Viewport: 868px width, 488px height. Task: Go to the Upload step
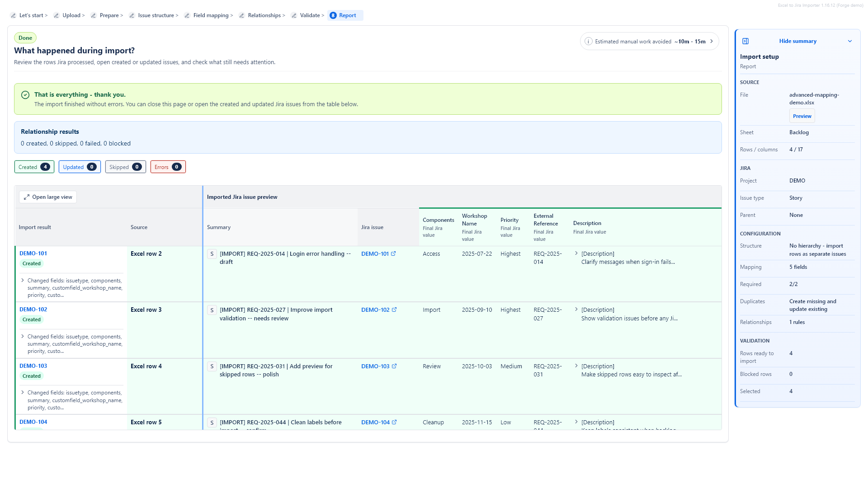click(71, 15)
